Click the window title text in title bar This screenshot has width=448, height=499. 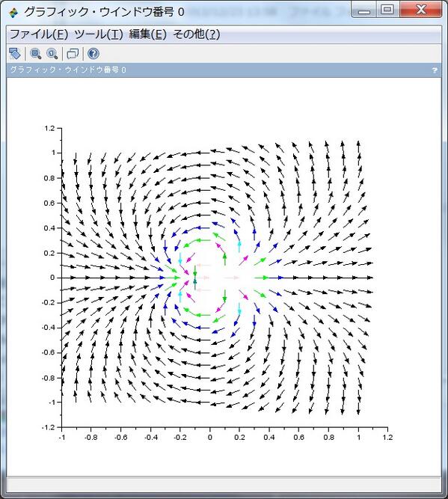(x=104, y=12)
